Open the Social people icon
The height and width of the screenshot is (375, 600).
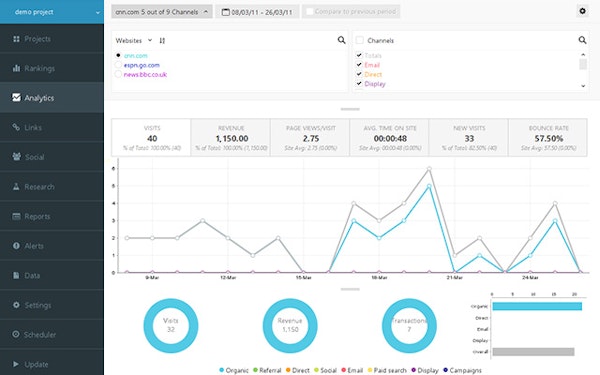pyautogui.click(x=16, y=157)
